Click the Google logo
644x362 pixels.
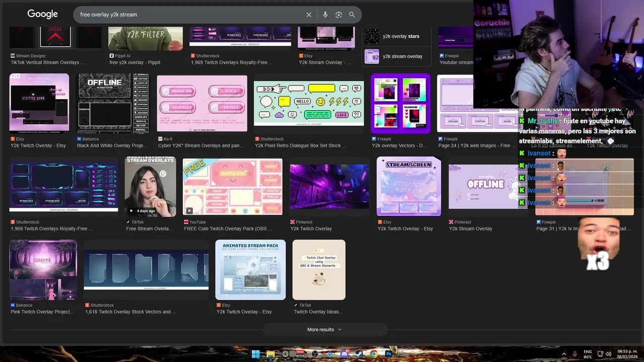coord(42,14)
